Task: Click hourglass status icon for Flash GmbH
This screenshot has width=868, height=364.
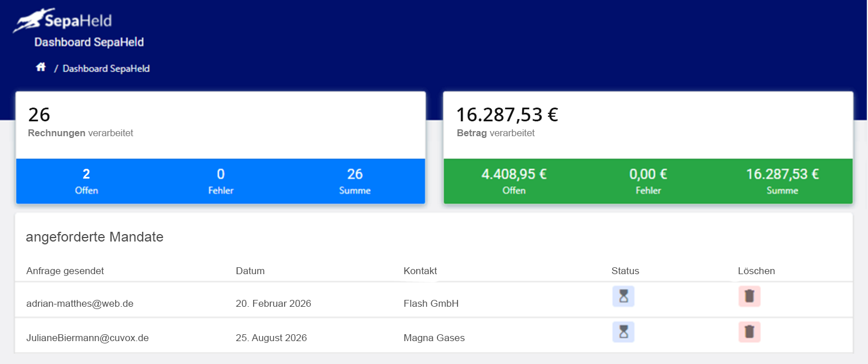Action: [x=623, y=296]
